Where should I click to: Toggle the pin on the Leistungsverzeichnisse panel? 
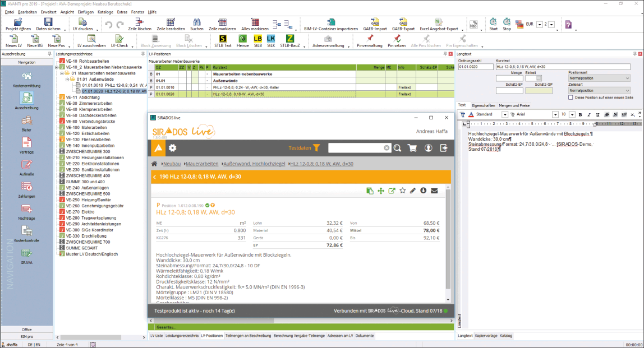(142, 54)
